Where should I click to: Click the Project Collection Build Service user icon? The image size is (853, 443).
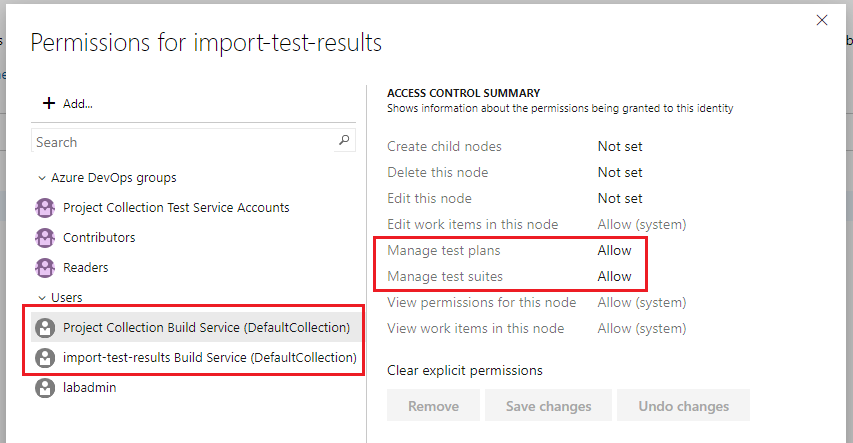(x=44, y=327)
